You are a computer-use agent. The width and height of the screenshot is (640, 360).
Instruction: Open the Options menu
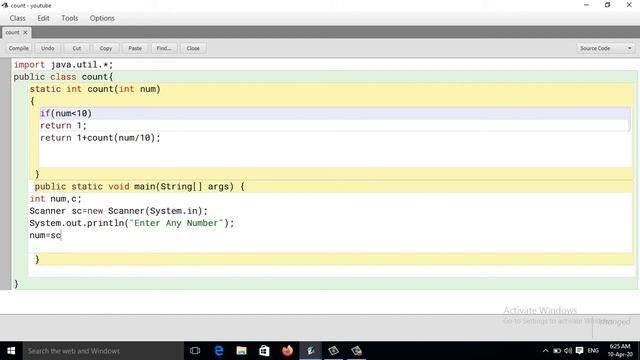tap(102, 18)
